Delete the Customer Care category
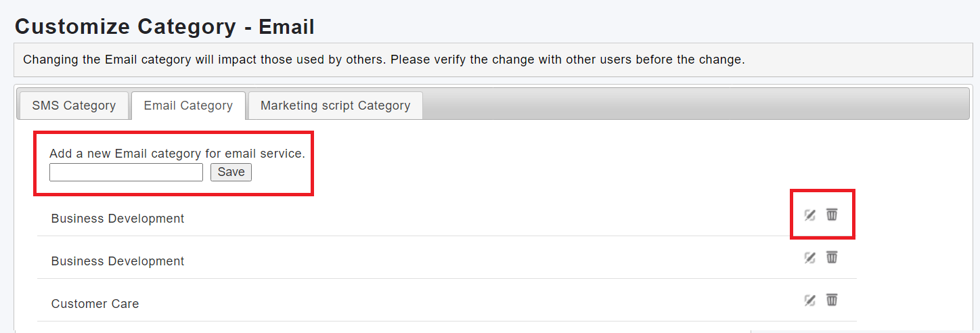The image size is (980, 333). click(x=832, y=300)
